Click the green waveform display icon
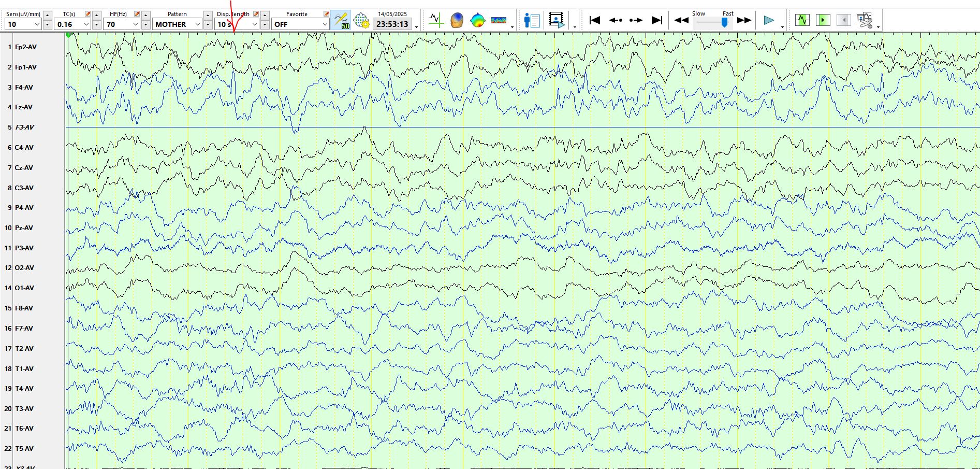Screen dimensions: 980x469 click(802, 20)
